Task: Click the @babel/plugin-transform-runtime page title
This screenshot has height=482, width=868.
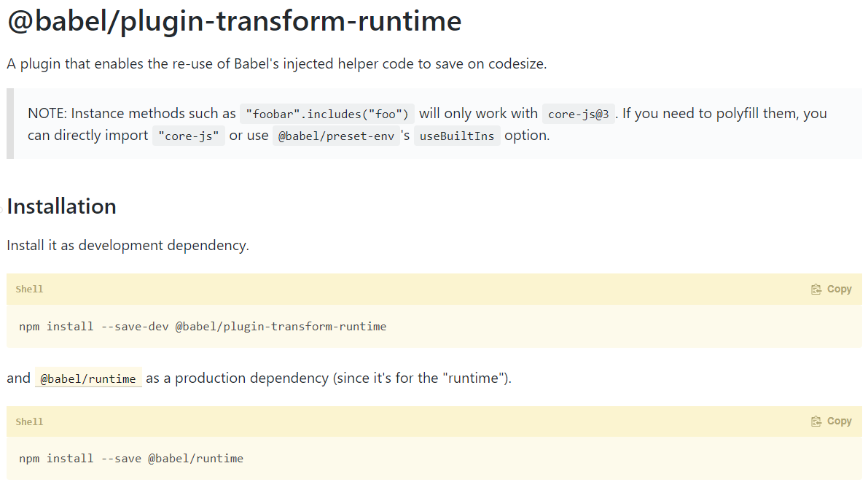Action: [234, 21]
